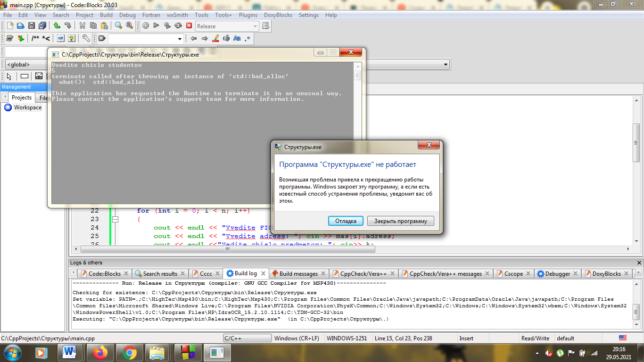Click the Закрыть программу button

[401, 221]
